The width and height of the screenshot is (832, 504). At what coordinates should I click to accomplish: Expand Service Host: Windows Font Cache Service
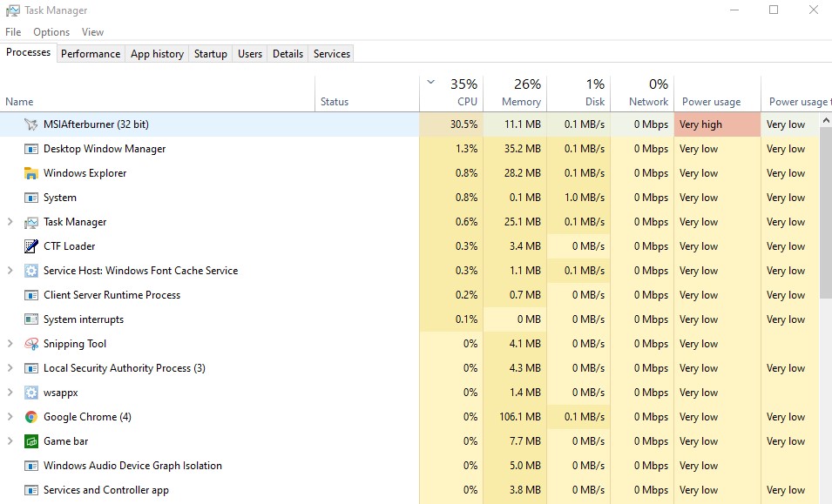(10, 271)
